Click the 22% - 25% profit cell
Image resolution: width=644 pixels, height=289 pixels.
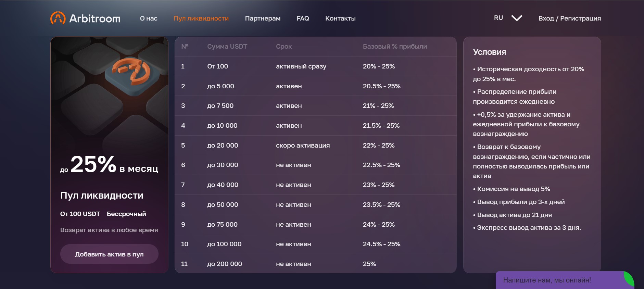379,146
